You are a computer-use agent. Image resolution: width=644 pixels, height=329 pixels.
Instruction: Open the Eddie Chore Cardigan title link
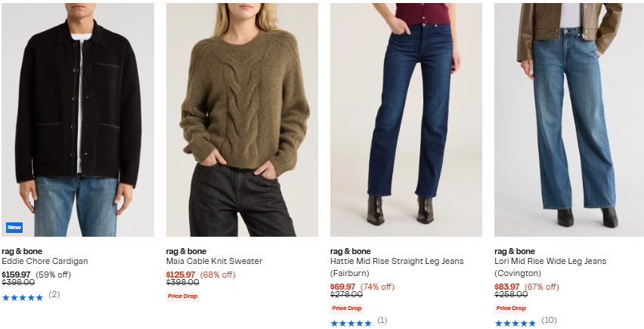point(45,261)
